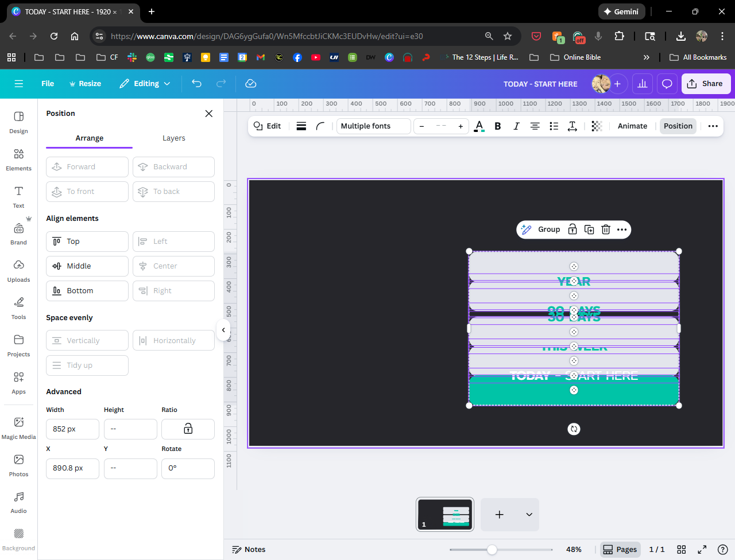Toggle bold text formatting

click(498, 126)
